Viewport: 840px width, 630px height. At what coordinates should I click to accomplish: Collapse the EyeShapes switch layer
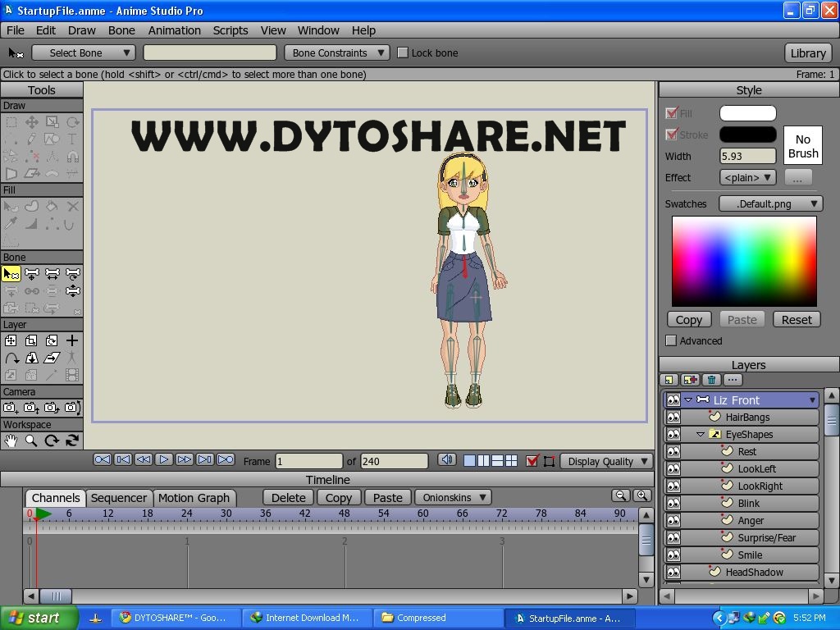pyautogui.click(x=701, y=435)
